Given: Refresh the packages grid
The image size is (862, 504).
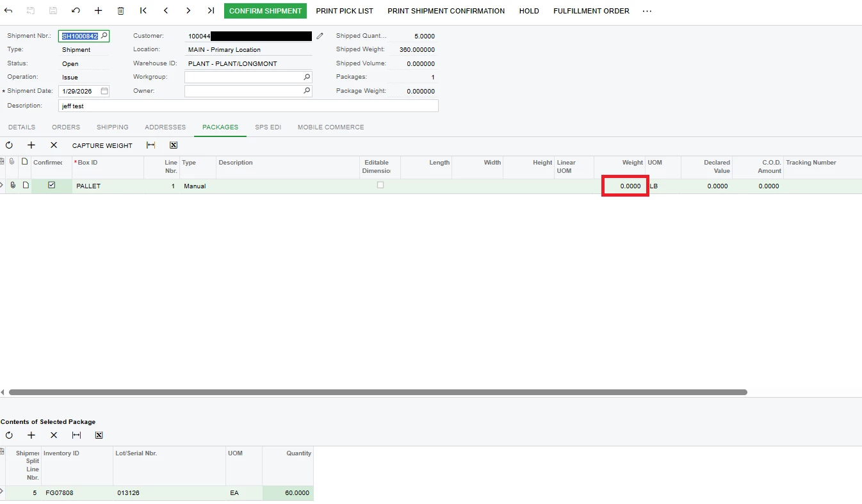Looking at the screenshot, I should [x=9, y=145].
